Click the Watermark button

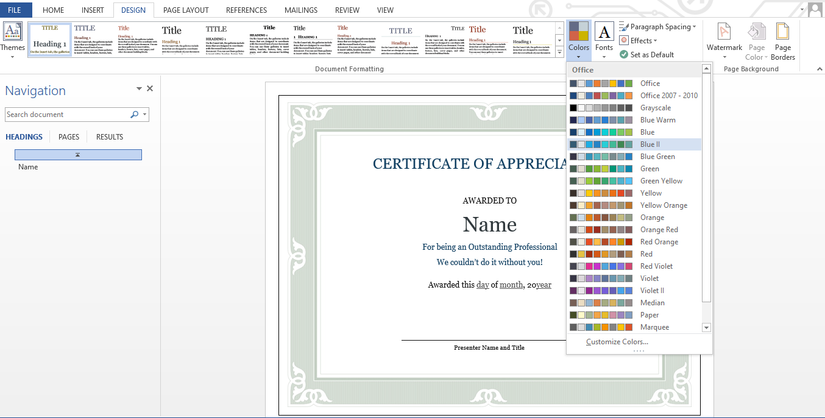[x=724, y=38]
